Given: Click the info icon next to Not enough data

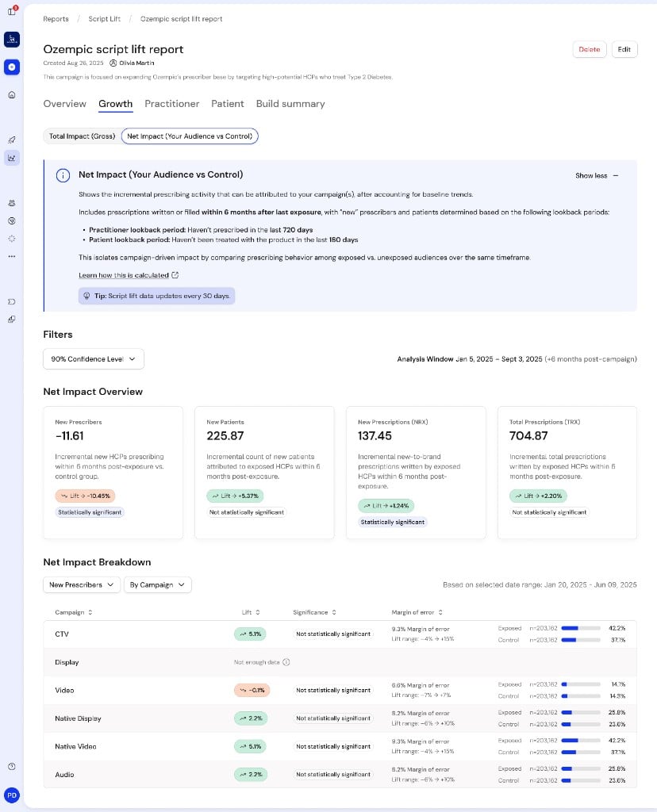Looking at the screenshot, I should [286, 662].
